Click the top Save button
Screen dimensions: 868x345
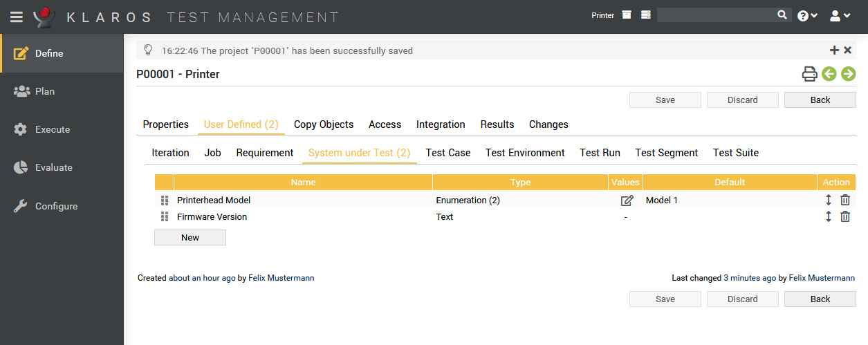(x=665, y=100)
